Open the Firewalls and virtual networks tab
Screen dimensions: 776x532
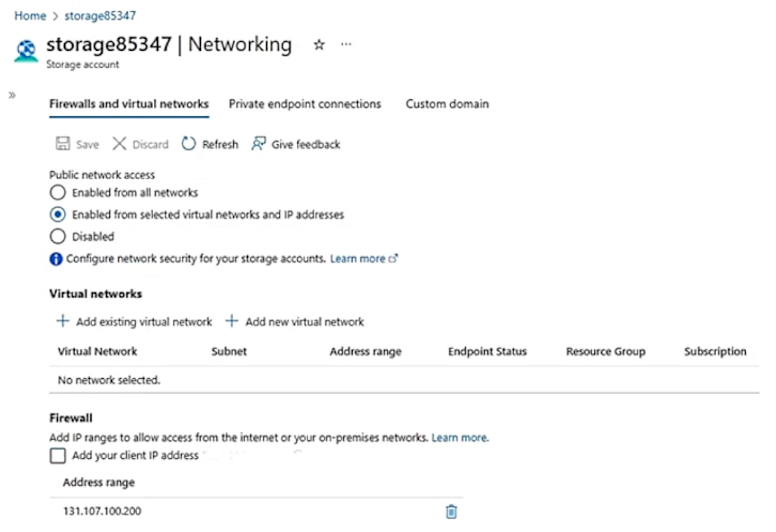pyautogui.click(x=129, y=104)
